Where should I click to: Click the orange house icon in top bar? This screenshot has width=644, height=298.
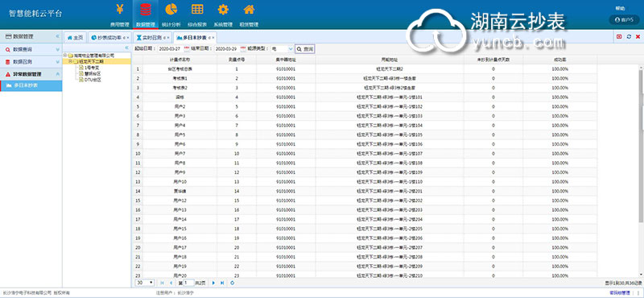click(249, 9)
